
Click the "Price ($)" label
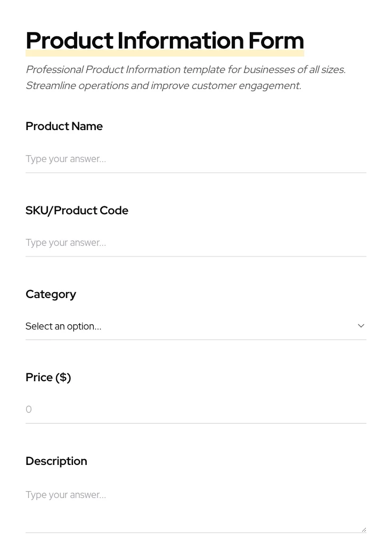(x=48, y=377)
